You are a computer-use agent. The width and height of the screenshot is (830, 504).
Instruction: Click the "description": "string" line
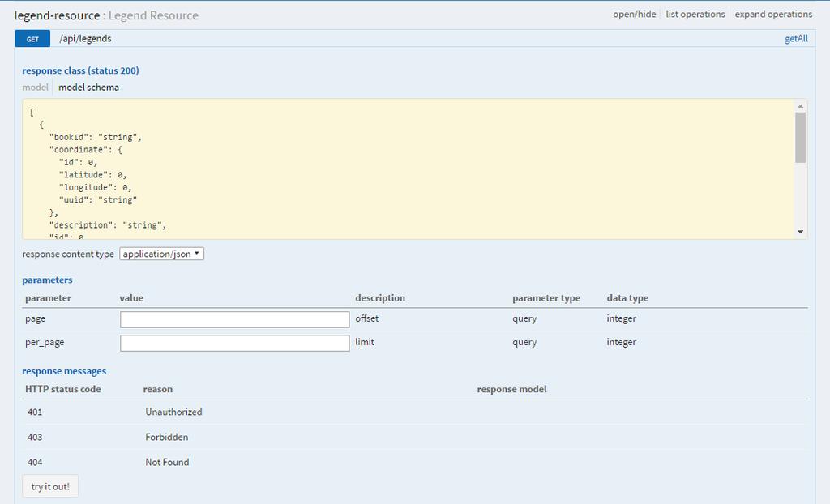(108, 225)
